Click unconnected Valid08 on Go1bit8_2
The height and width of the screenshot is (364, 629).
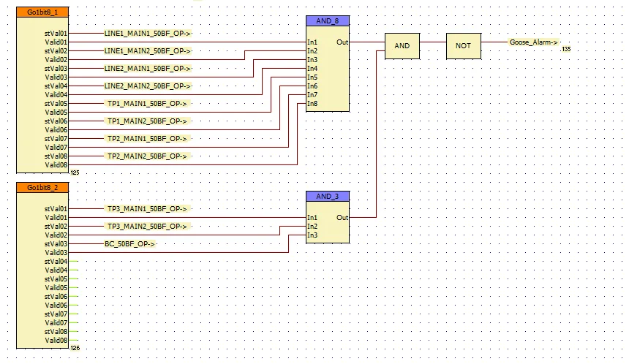click(56, 341)
